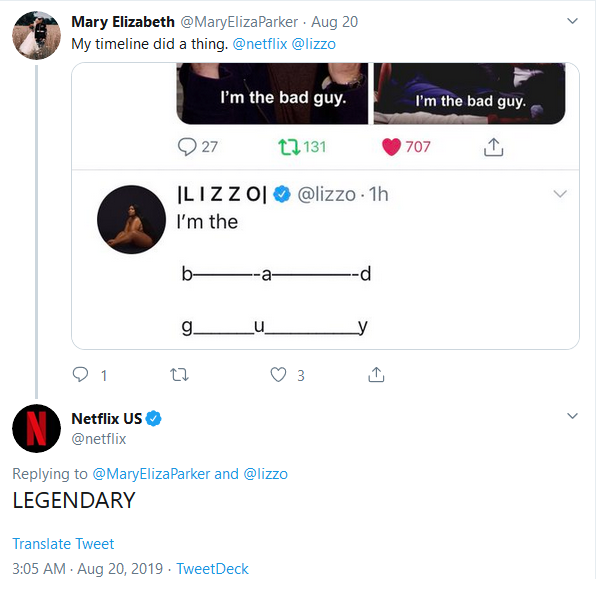The height and width of the screenshot is (592, 601).
Task: Expand more options on Netflix US tweet
Action: pyautogui.click(x=573, y=416)
